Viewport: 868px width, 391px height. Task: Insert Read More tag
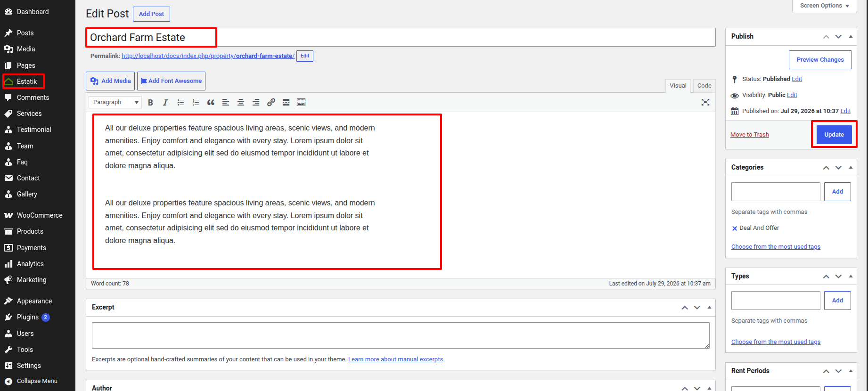click(286, 102)
